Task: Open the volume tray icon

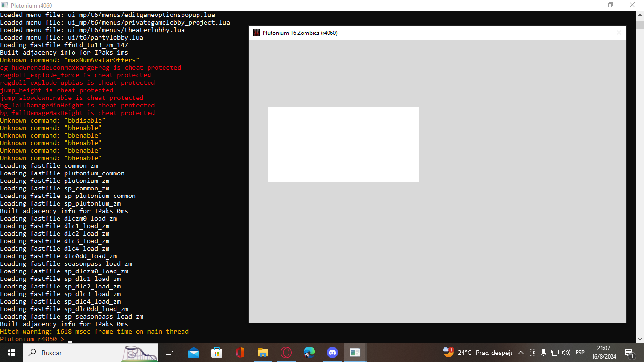Action: click(566, 353)
